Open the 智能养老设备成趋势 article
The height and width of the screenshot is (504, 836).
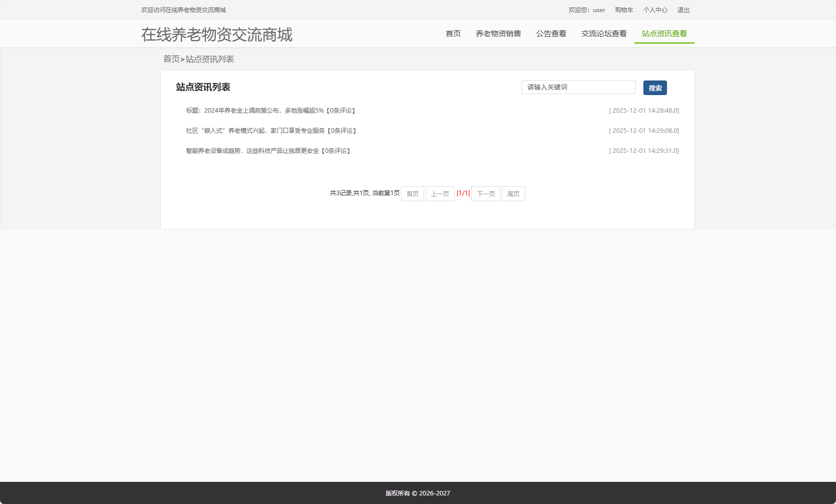tap(268, 151)
